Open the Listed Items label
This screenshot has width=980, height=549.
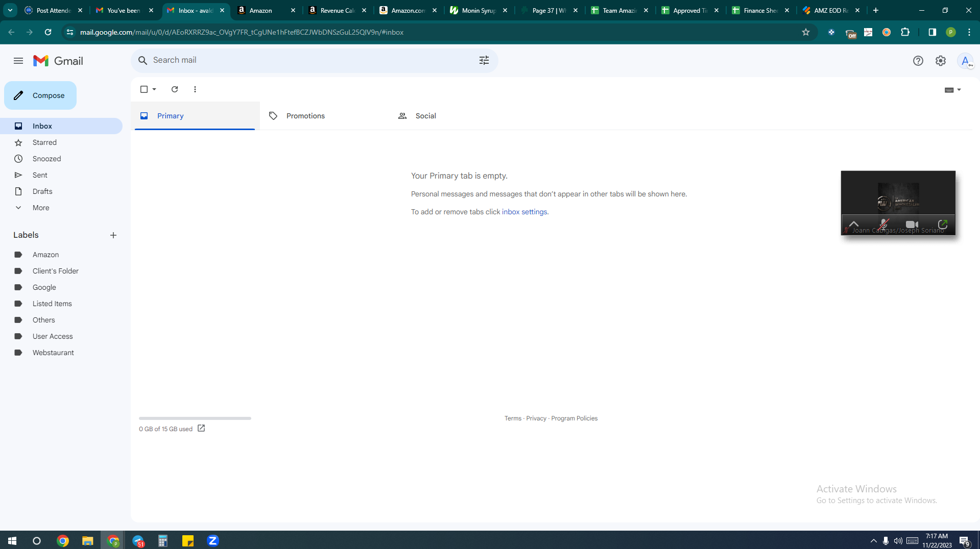61,304
